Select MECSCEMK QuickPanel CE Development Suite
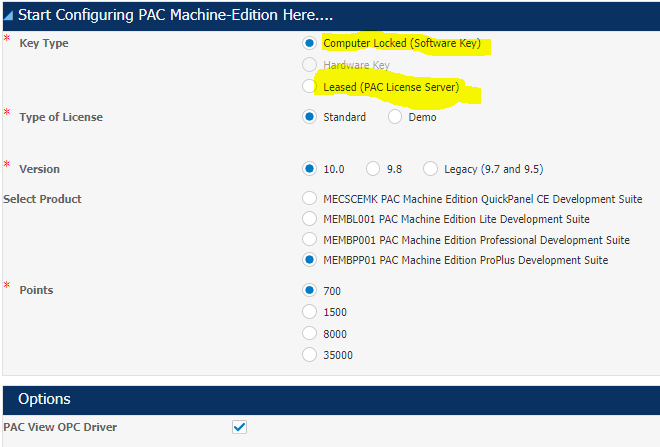 click(309, 198)
